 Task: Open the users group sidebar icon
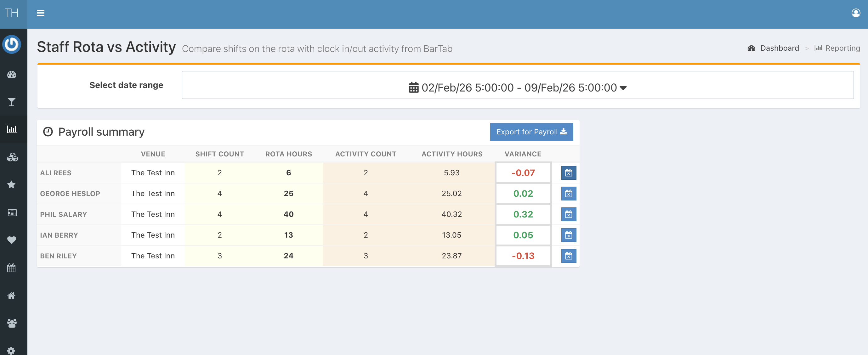point(12,323)
